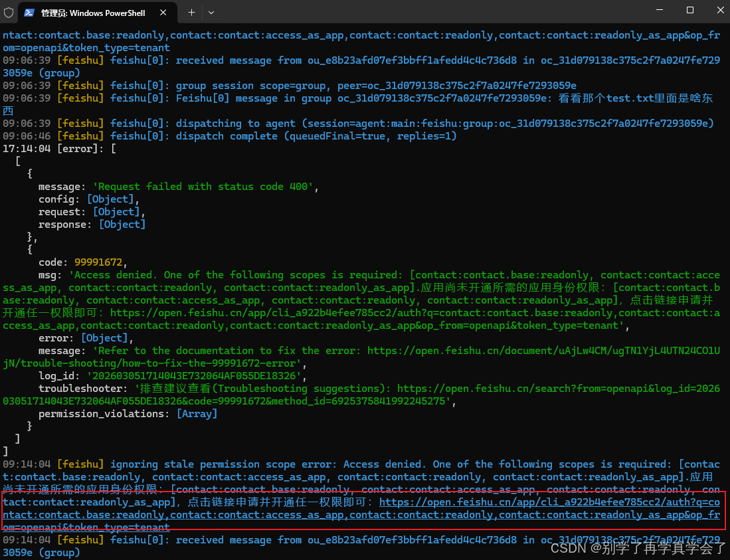Click the PowerShell icon on the tab
This screenshot has height=560, width=730.
29,13
